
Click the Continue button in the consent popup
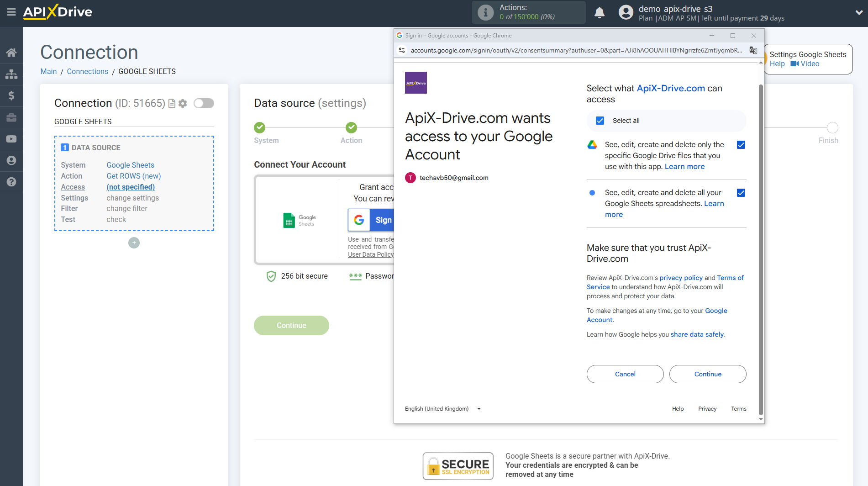click(x=708, y=374)
